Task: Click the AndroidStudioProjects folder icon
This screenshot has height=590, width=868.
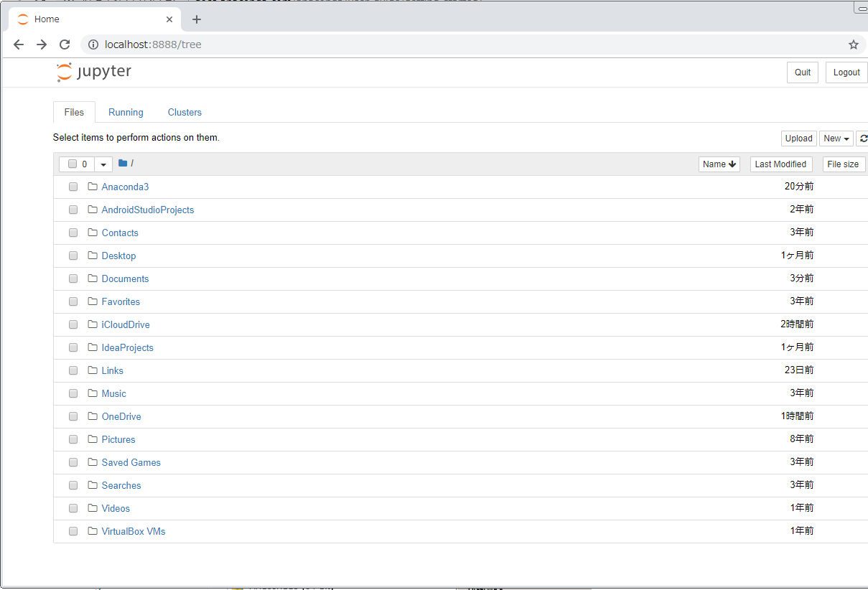Action: [x=93, y=210]
